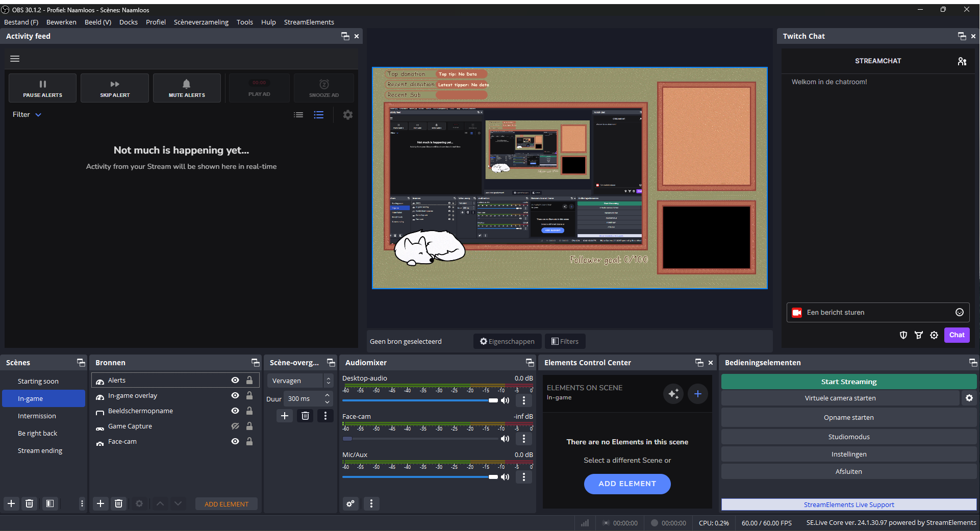Click the Mute Alerts bell button
Image resolution: width=980 pixels, height=531 pixels.
point(187,88)
